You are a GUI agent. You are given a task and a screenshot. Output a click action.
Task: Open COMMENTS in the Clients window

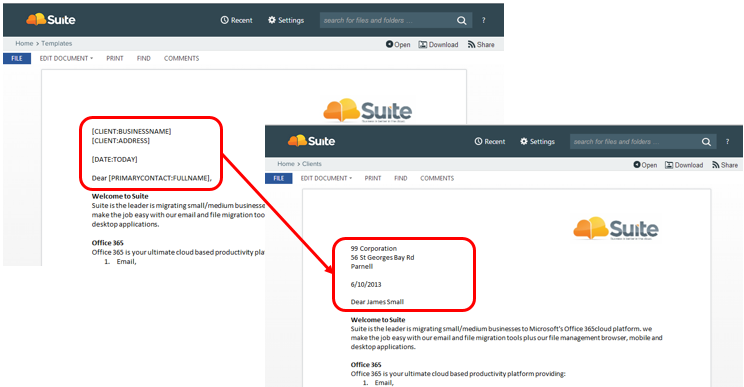(437, 178)
